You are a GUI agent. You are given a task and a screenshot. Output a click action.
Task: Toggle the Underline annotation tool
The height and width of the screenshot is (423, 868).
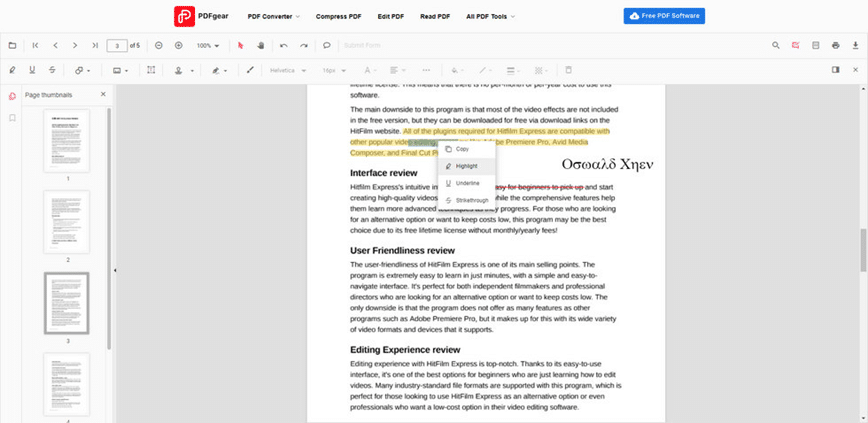click(32, 70)
